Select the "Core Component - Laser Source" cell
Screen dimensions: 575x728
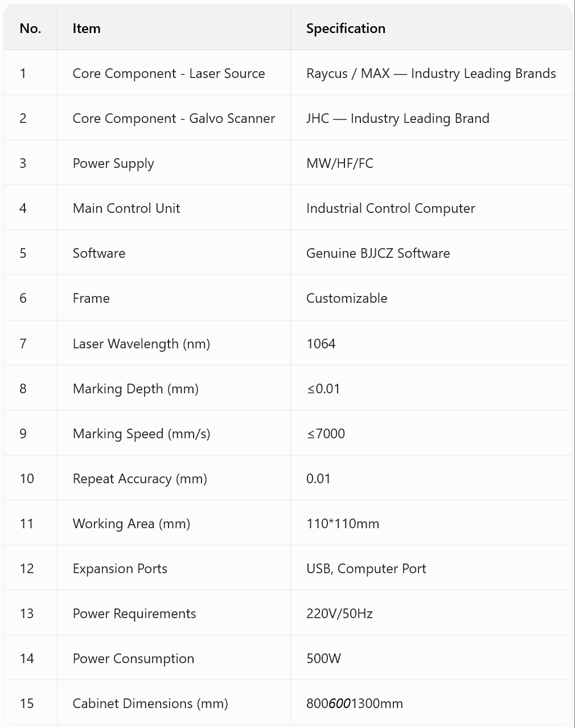169,73
